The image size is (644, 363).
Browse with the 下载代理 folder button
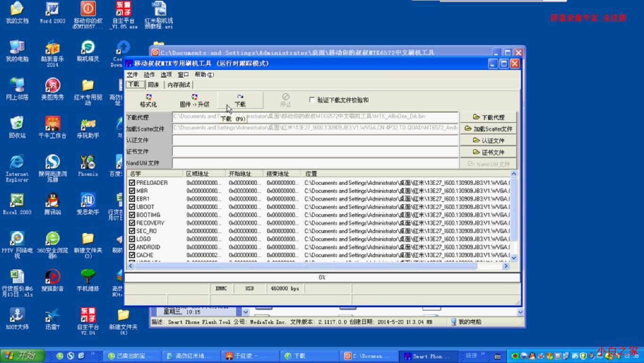click(x=488, y=117)
